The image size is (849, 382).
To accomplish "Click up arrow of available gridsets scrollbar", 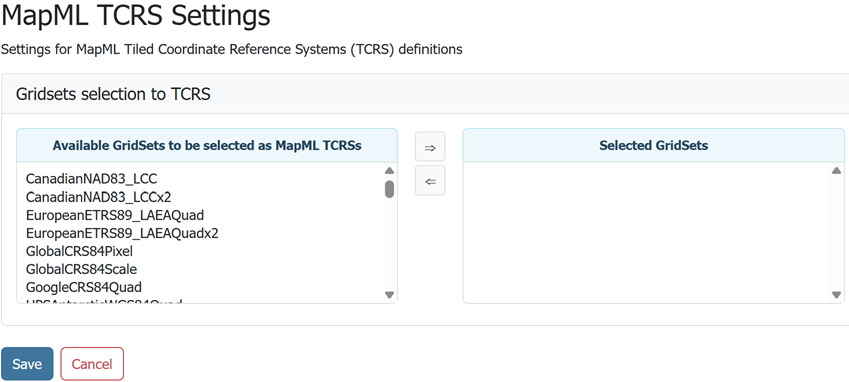I will [389, 170].
